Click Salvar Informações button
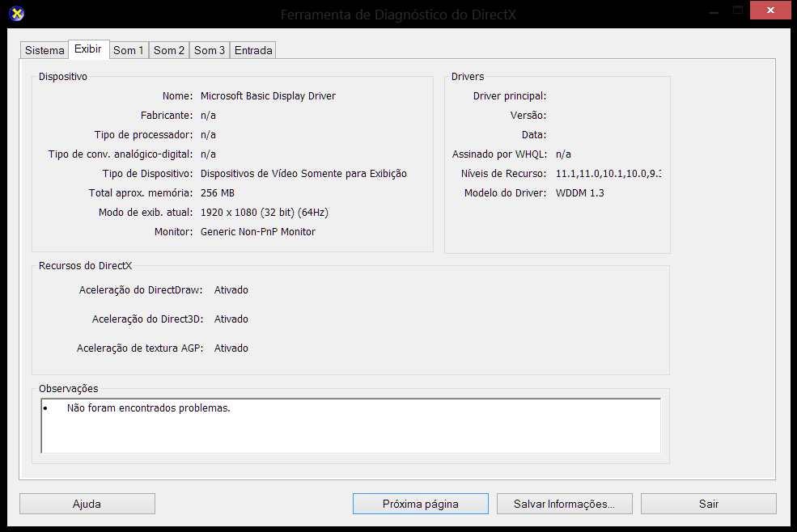The image size is (797, 532). click(564, 504)
